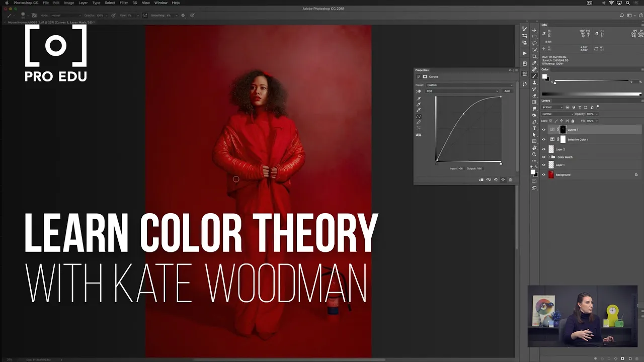The width and height of the screenshot is (644, 362).
Task: Select the Layers panel tab
Action: (x=546, y=101)
